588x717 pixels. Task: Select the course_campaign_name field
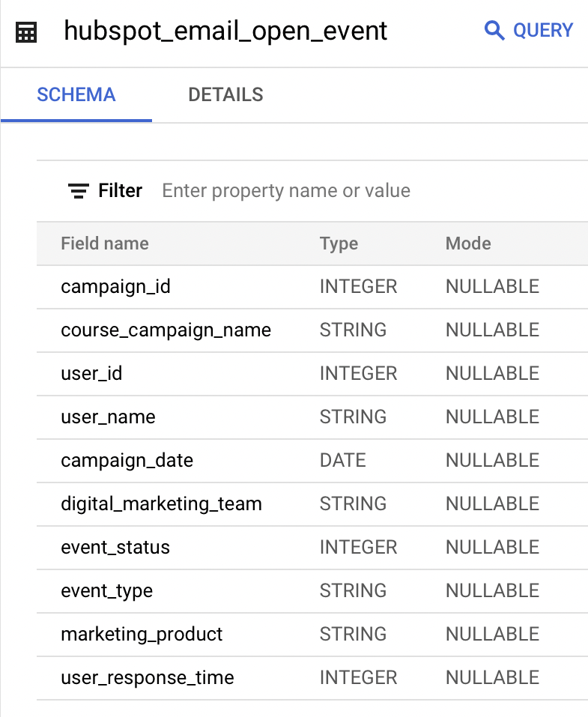coord(166,330)
